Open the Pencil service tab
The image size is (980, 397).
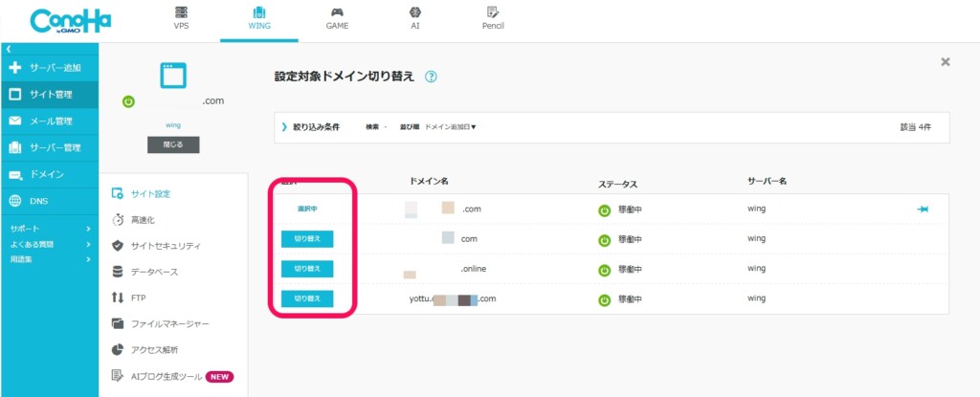493,19
